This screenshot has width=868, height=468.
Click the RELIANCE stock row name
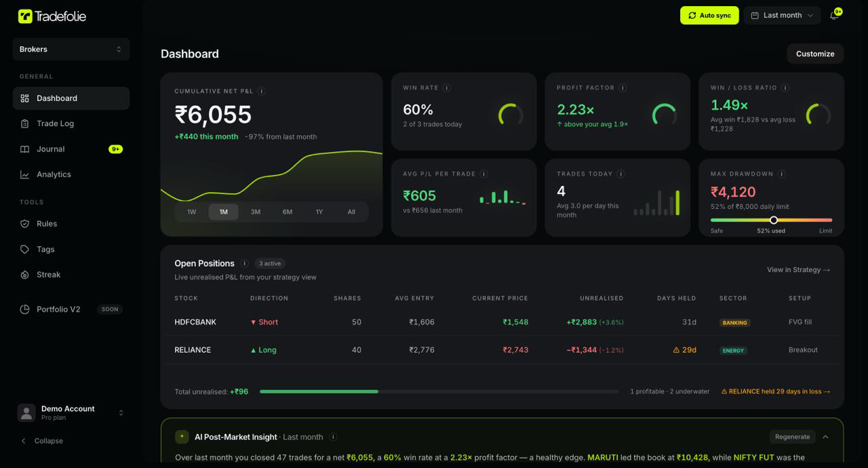[x=193, y=350]
